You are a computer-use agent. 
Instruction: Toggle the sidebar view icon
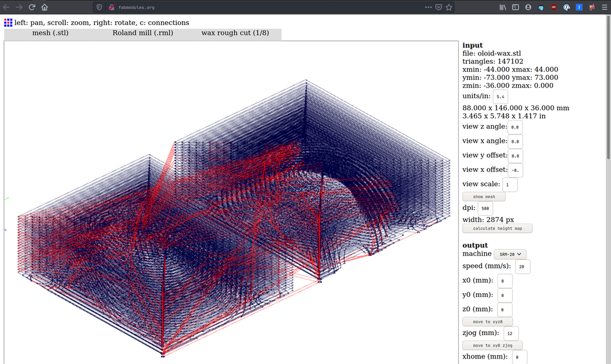(x=515, y=7)
